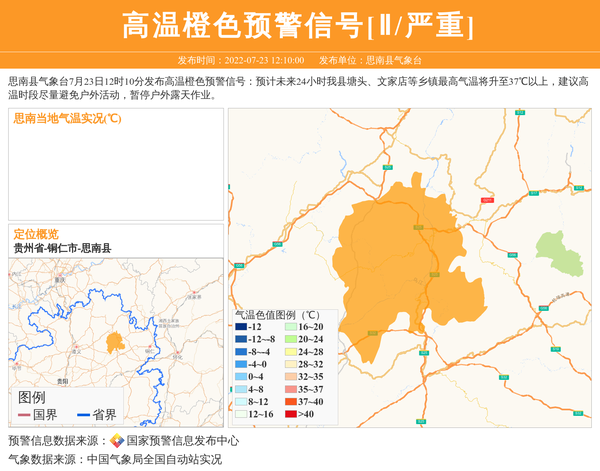This screenshot has width=600, height=471.
Task: Pick the 16~20 light green legend swatch
Action: click(x=291, y=327)
